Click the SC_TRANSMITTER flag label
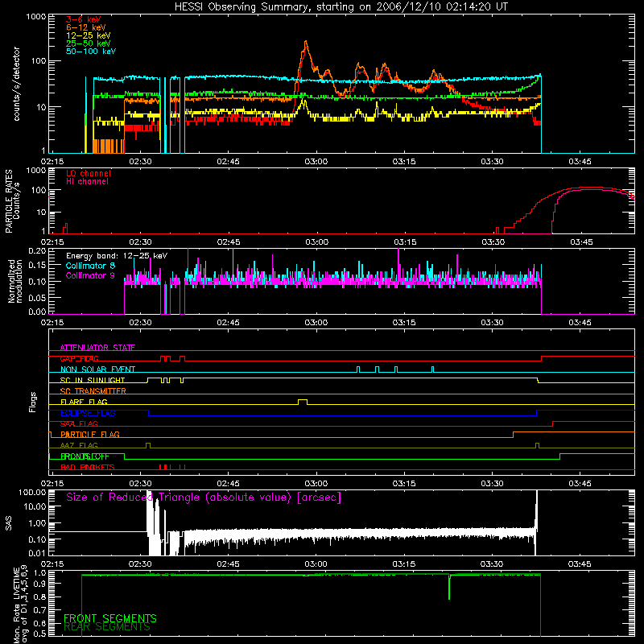Viewport: 644px width, 644px height. tap(93, 391)
